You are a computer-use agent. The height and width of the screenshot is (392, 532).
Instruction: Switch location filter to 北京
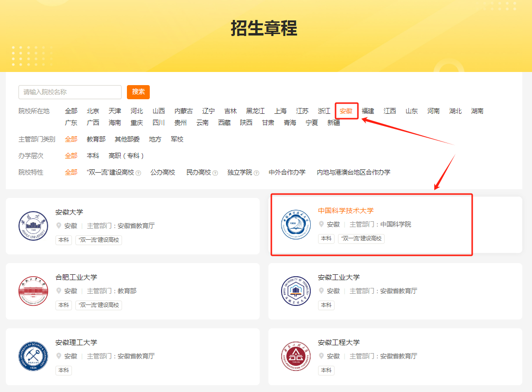point(92,111)
